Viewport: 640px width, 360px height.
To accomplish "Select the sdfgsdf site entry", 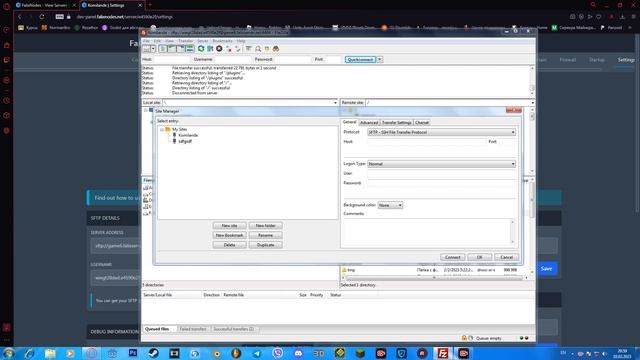I will click(185, 141).
